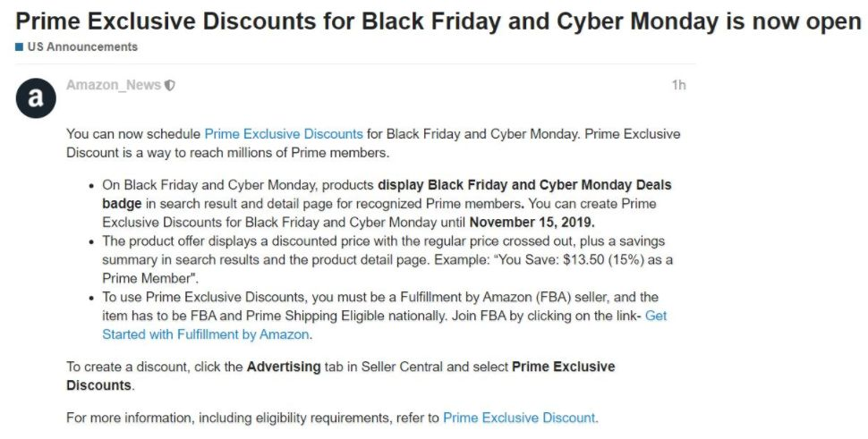Click the bold word "Advertising"
868x439 pixels.
(284, 367)
